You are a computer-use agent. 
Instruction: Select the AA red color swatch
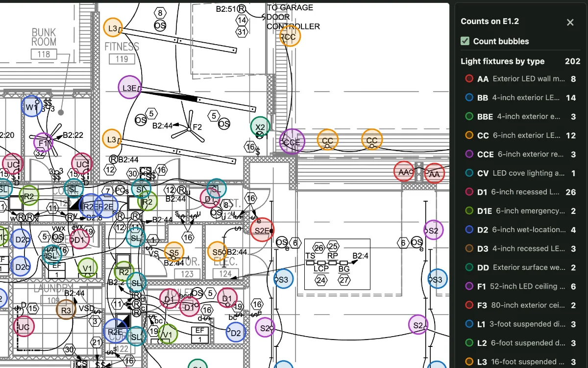(x=469, y=79)
